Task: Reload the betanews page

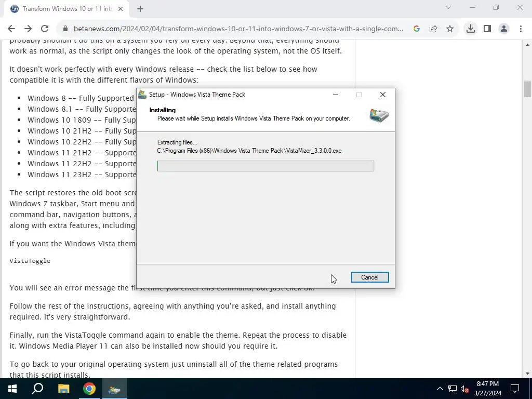Action: click(x=45, y=29)
